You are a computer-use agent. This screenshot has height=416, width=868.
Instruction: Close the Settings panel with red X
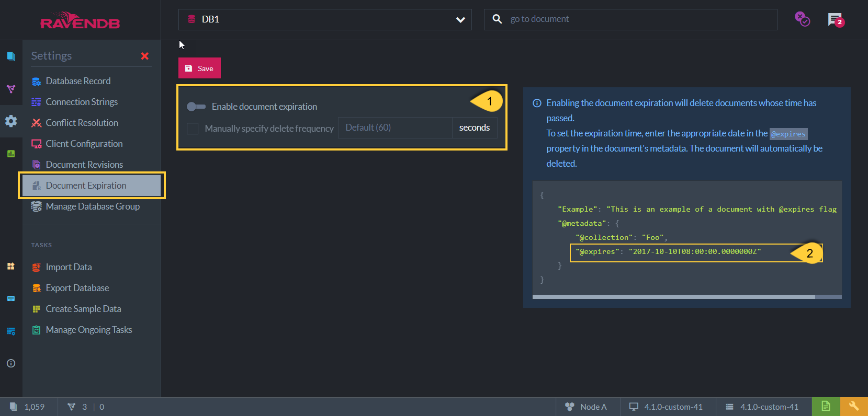[145, 56]
